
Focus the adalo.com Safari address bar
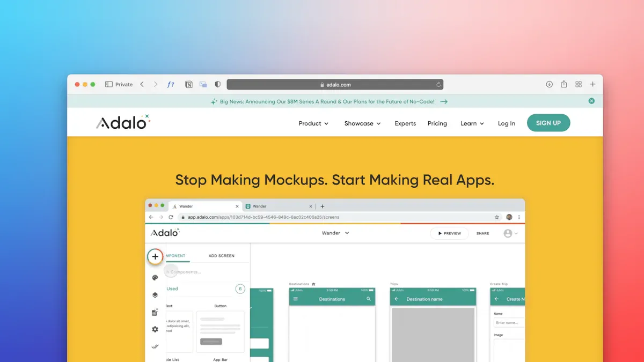click(335, 85)
